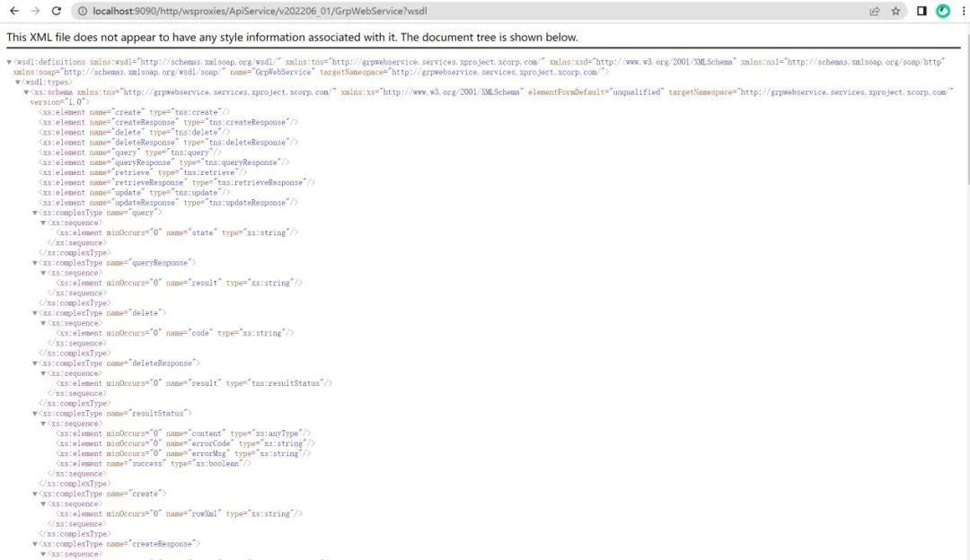970x560 pixels.
Task: Click the element line named "errorCode"
Action: click(186, 443)
